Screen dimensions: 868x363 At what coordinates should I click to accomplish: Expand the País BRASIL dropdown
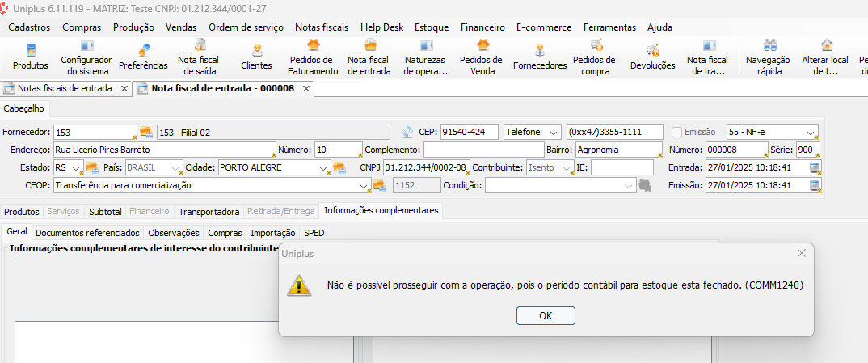pyautogui.click(x=176, y=167)
